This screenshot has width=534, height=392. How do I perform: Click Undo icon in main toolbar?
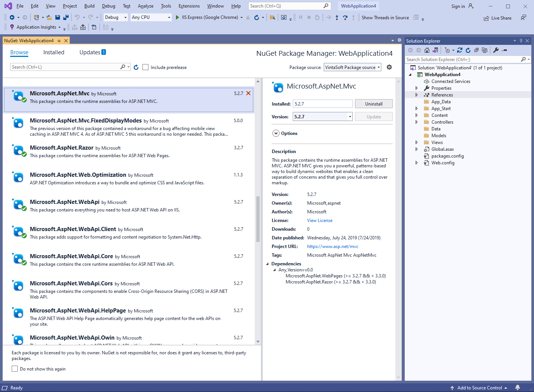(77, 17)
